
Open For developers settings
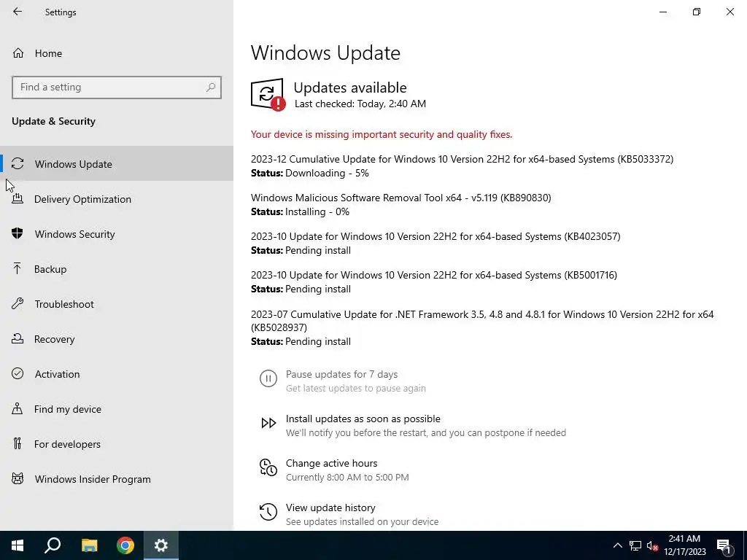click(117, 444)
